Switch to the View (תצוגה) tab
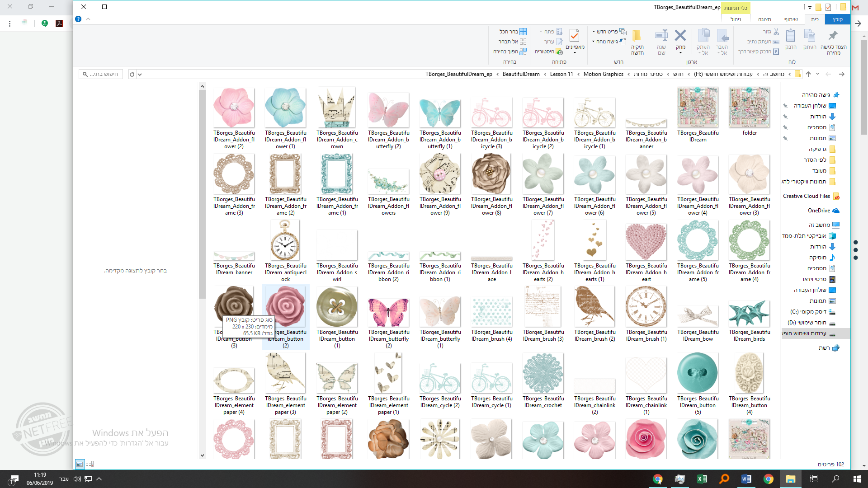 point(764,19)
